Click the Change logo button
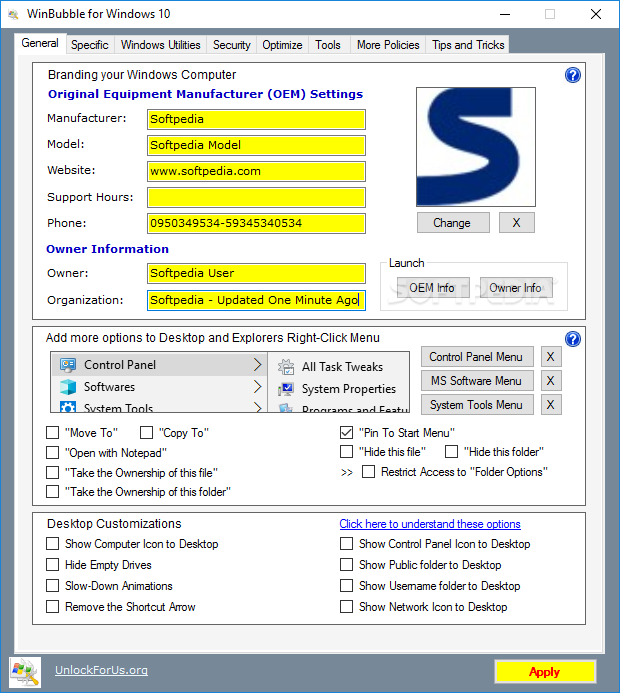The height and width of the screenshot is (693, 620). (453, 222)
